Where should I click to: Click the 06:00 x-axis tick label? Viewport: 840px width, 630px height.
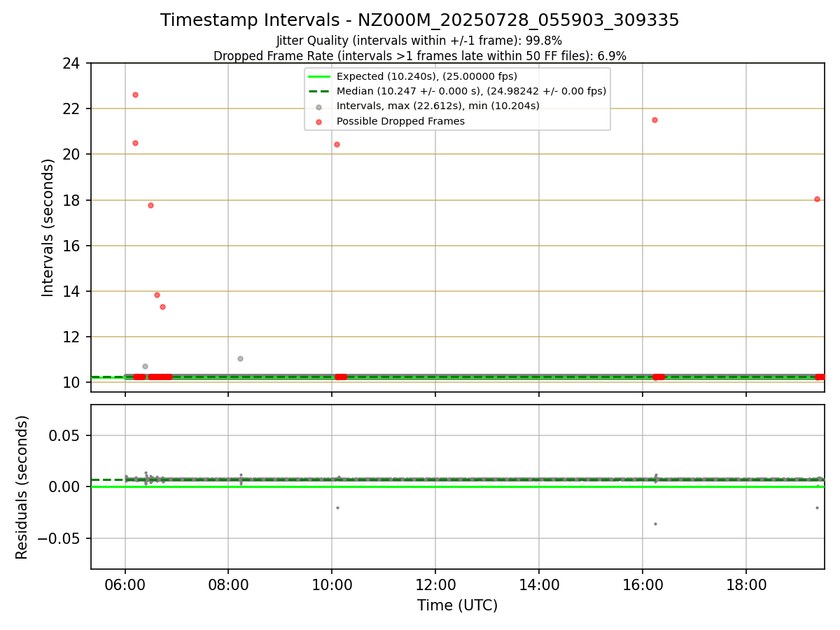[x=125, y=585]
